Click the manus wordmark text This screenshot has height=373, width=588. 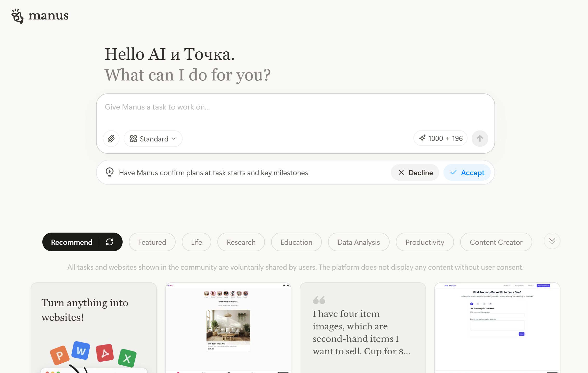[x=48, y=16]
